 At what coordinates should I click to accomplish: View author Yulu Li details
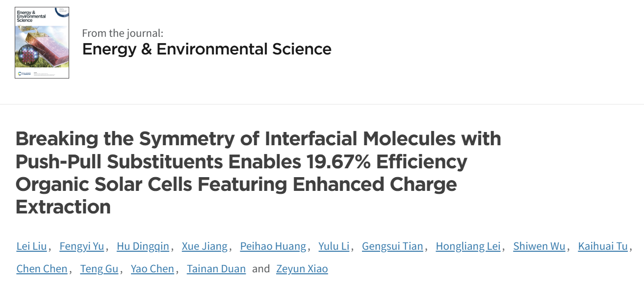[334, 246]
